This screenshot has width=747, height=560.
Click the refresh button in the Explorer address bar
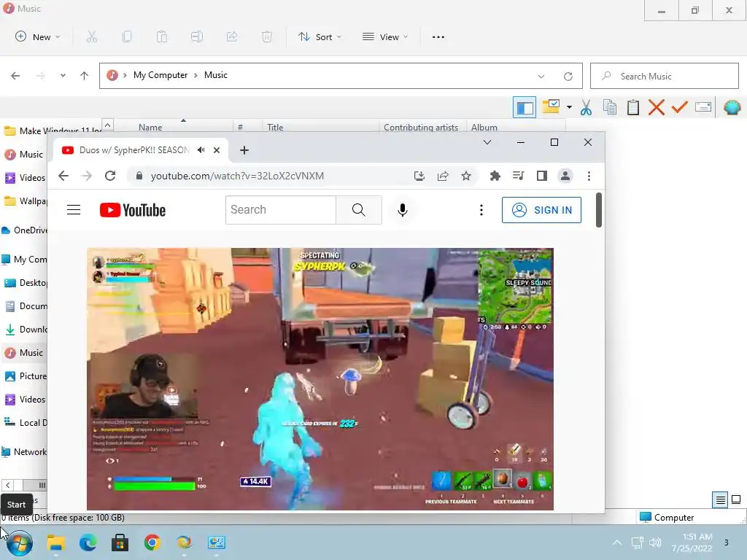(x=568, y=76)
